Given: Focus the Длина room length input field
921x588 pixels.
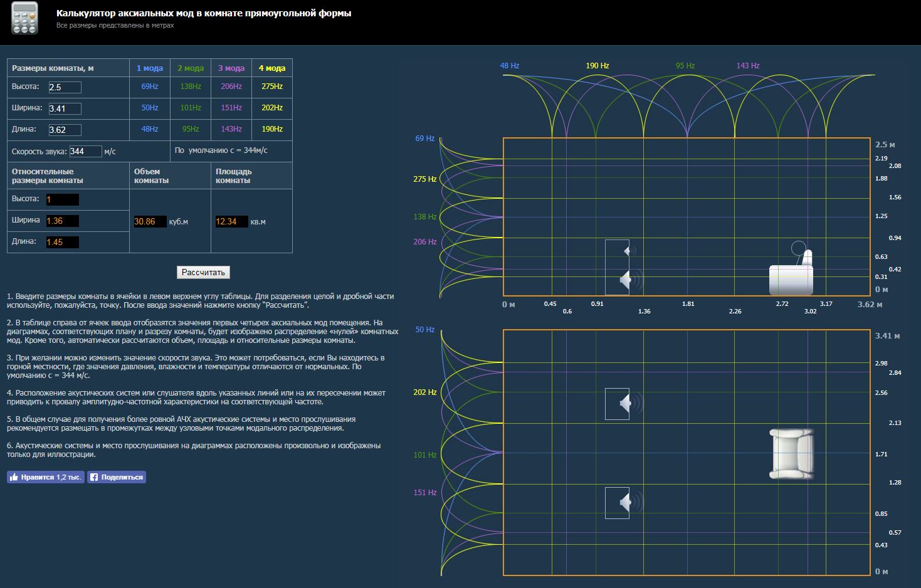Looking at the screenshot, I should point(65,130).
